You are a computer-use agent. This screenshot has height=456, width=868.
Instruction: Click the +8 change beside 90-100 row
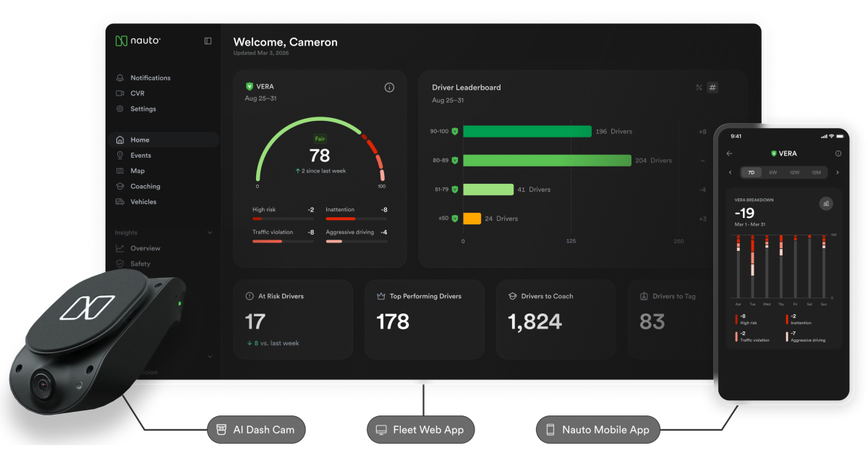(702, 132)
